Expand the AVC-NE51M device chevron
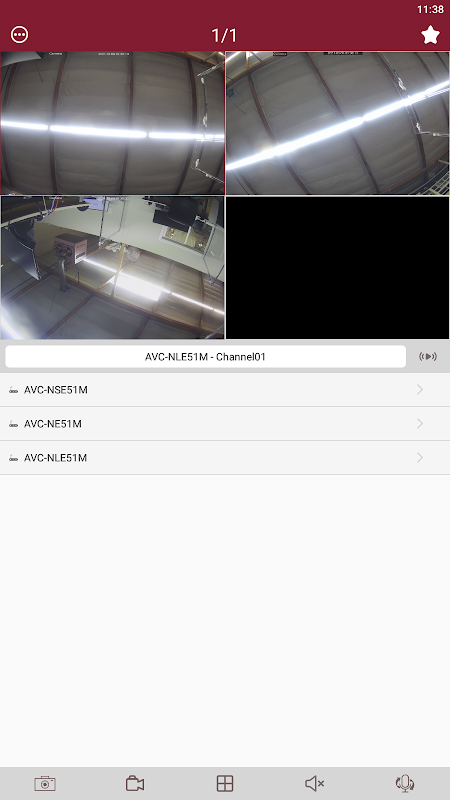The height and width of the screenshot is (800, 450). [x=420, y=423]
